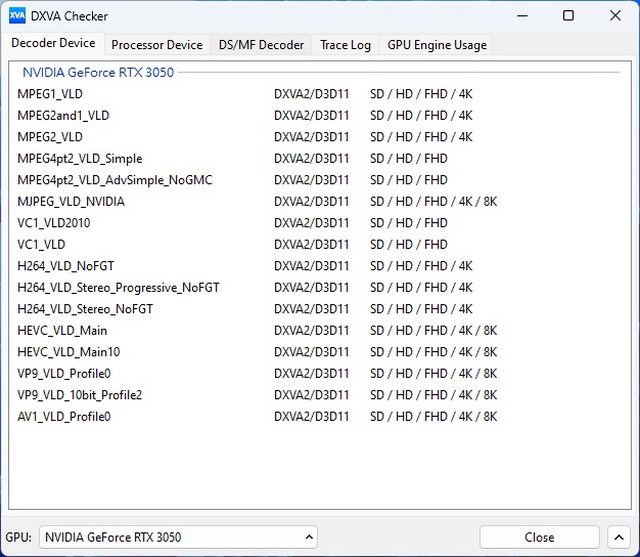The width and height of the screenshot is (640, 557).
Task: View the GPU Engine Usage tab
Action: (x=437, y=45)
